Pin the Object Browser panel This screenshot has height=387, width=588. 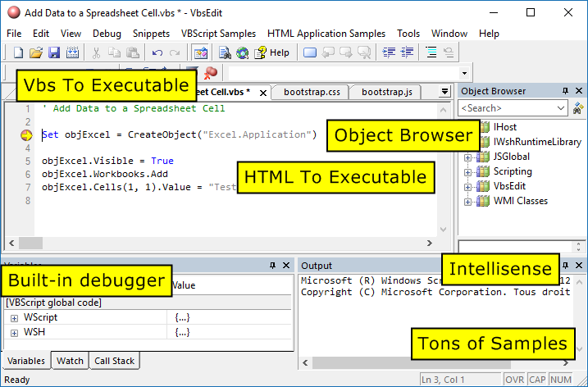coord(565,91)
